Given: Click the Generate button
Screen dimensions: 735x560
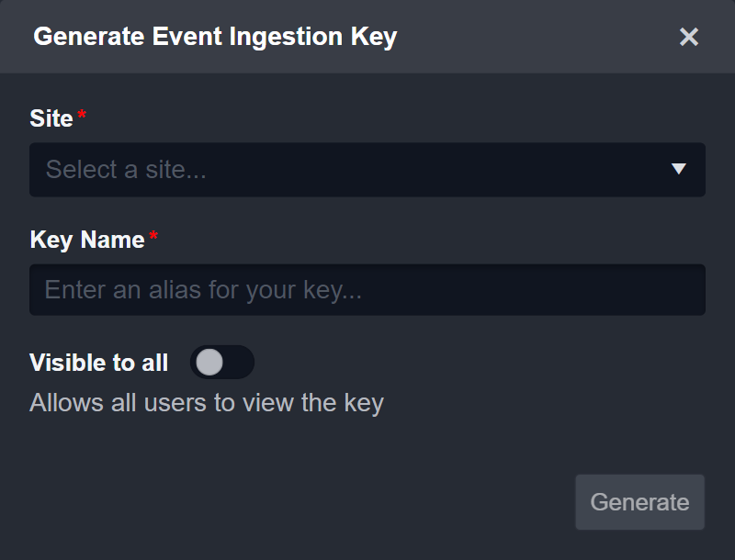Looking at the screenshot, I should coord(639,502).
